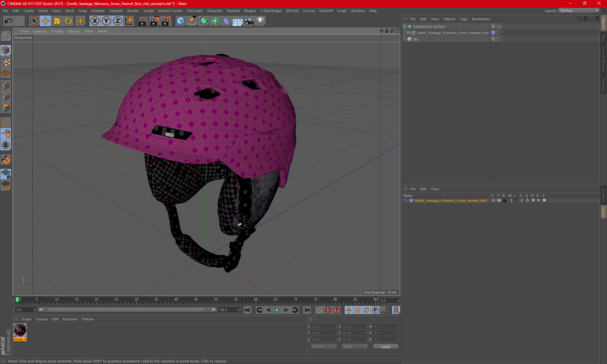Open the Content Browser side tab
607x364 pixels.
(x=603, y=59)
